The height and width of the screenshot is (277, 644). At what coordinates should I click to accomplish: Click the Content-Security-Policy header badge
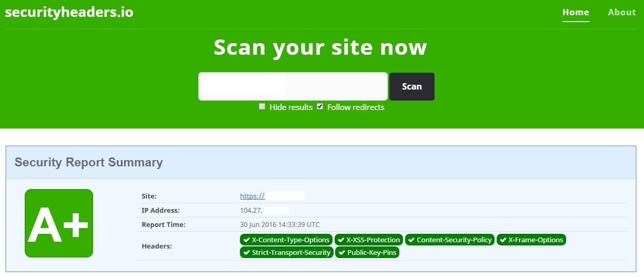[x=450, y=240]
